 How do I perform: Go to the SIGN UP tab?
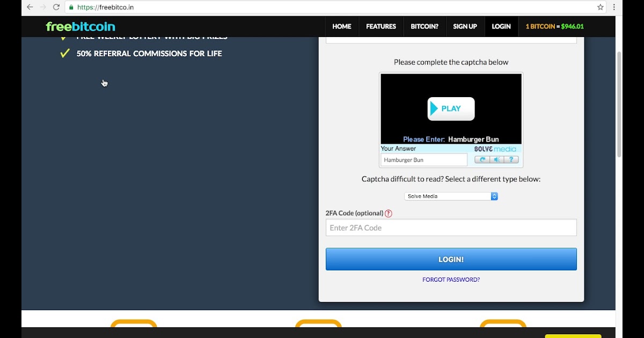pos(465,26)
